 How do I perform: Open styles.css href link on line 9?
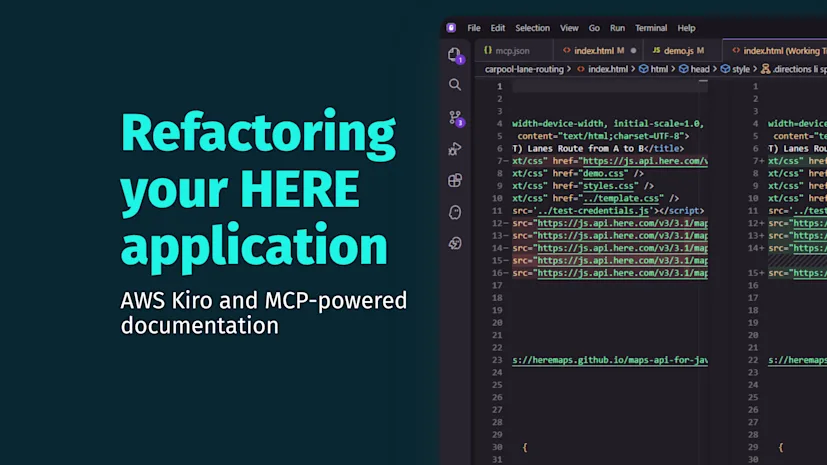coord(608,186)
